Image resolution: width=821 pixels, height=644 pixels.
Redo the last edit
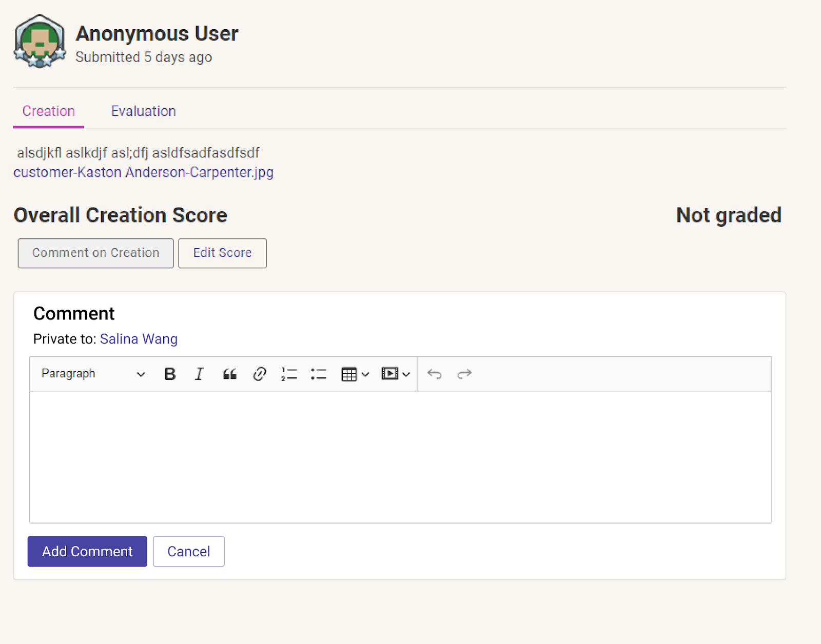coord(464,374)
